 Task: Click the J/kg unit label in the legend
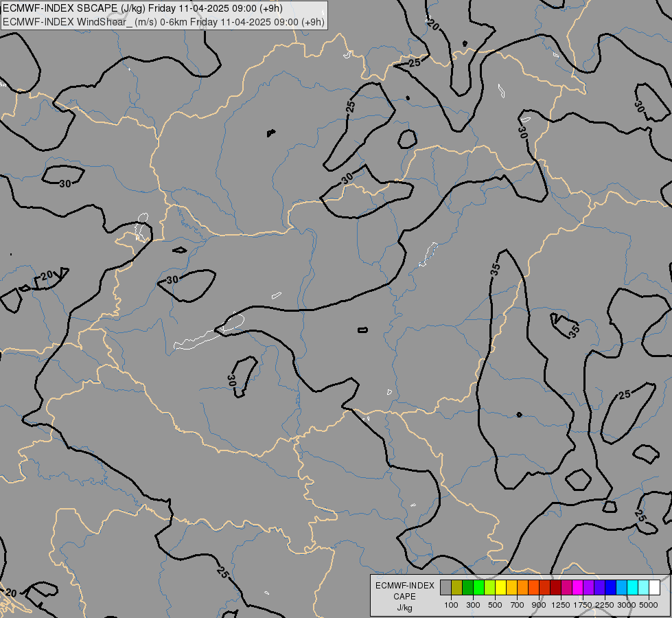click(x=404, y=608)
